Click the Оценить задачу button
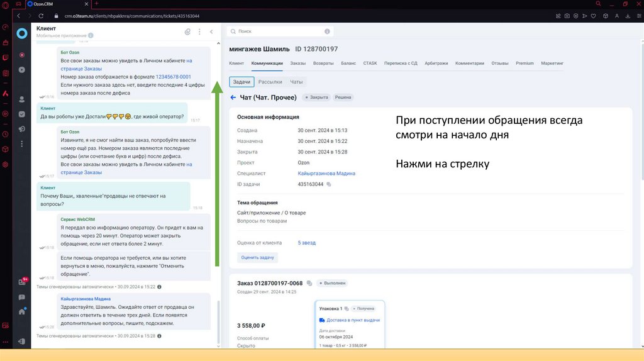Viewport: 644px width, 361px height. point(257,257)
